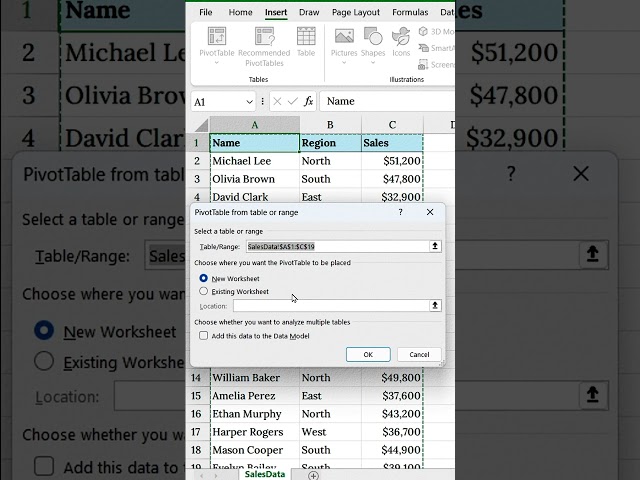
Task: Open the PivotTable insert tool
Action: [216, 41]
